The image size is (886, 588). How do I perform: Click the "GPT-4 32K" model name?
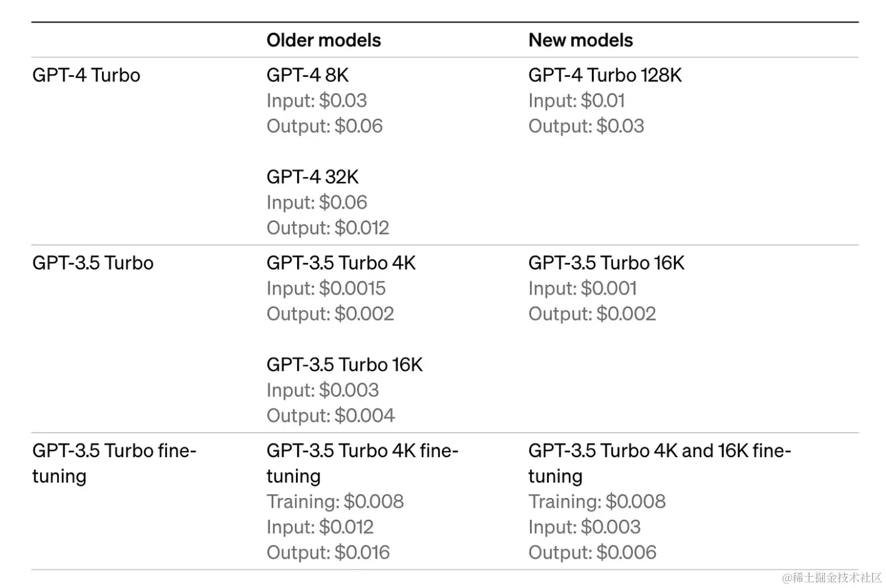(312, 177)
